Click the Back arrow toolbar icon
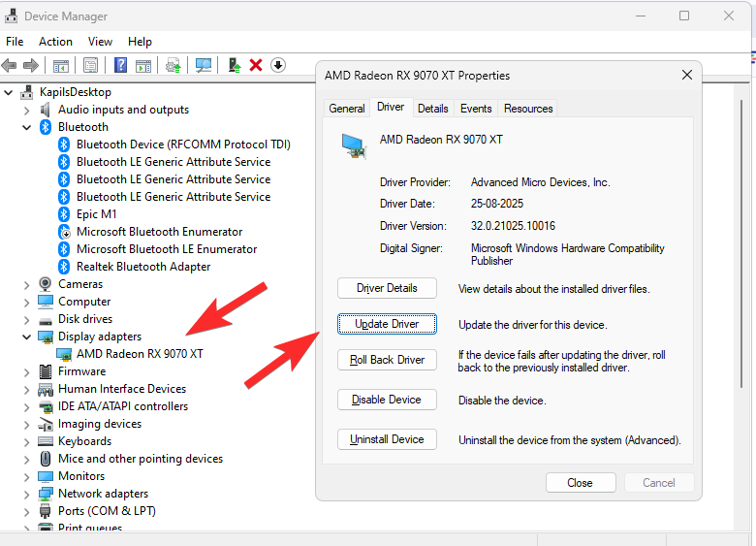Screen dimensions: 756x546 9,65
